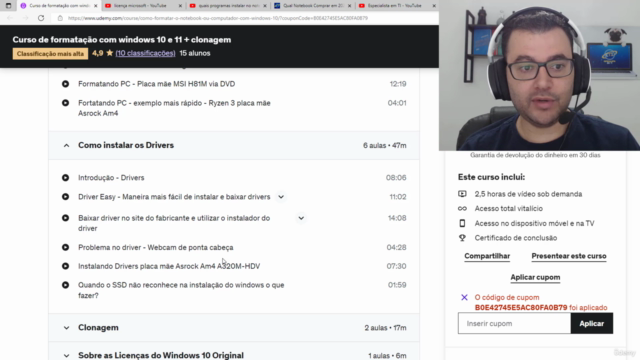Click play icon for 'Quando o SSD não reconhece'
640x360 pixels.
click(x=65, y=285)
